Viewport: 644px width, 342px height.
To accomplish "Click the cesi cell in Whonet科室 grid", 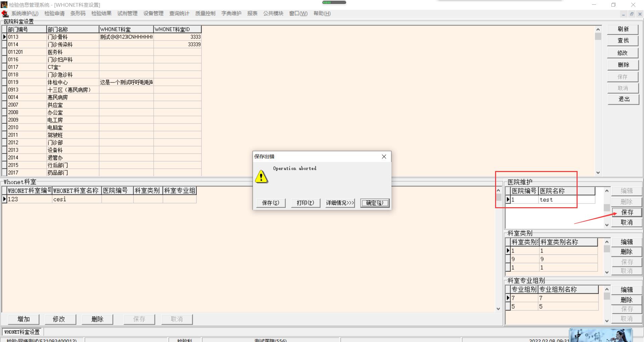I will (77, 199).
